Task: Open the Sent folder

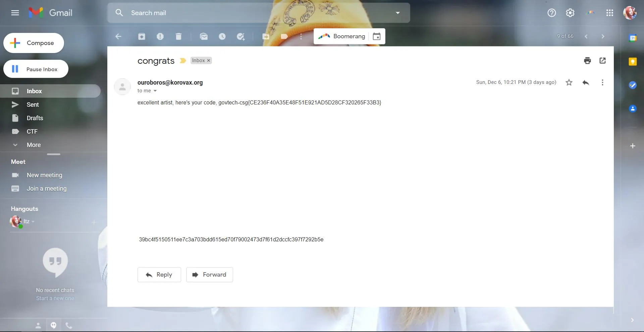Action: (x=33, y=105)
